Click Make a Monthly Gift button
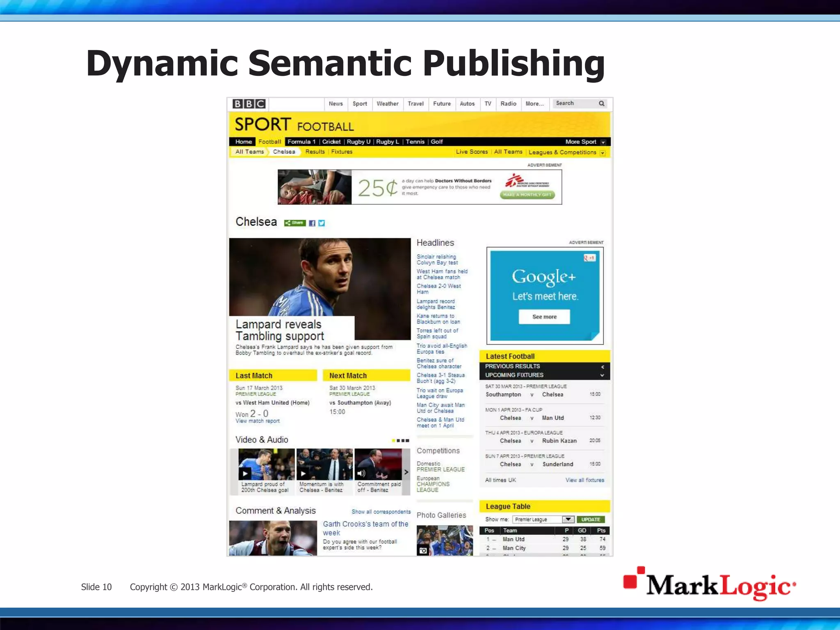840x630 pixels. click(x=527, y=195)
